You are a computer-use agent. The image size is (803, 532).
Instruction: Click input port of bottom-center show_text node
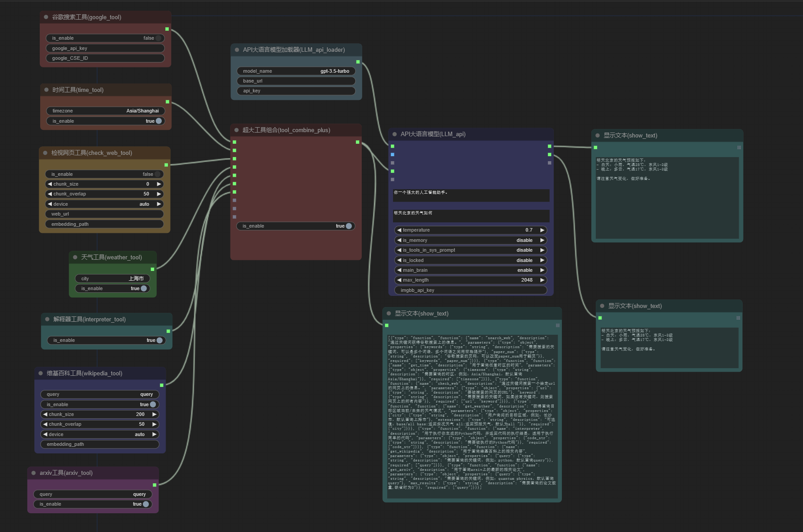coord(387,325)
